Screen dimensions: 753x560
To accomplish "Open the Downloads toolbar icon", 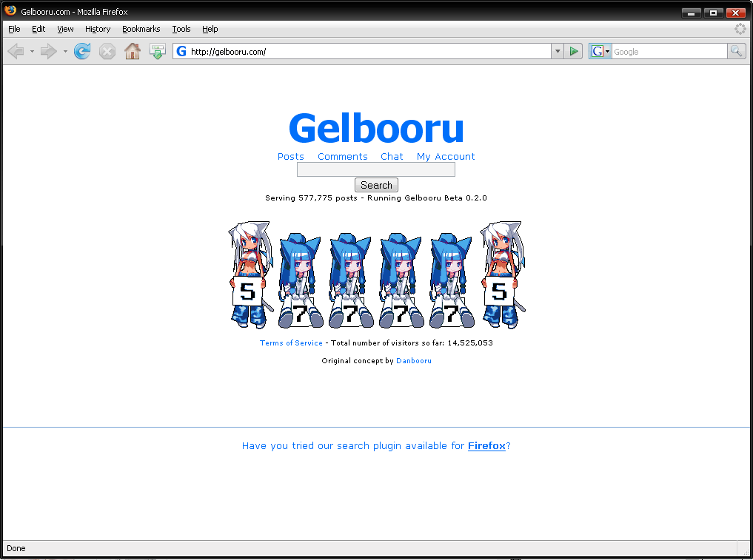I will (x=158, y=51).
